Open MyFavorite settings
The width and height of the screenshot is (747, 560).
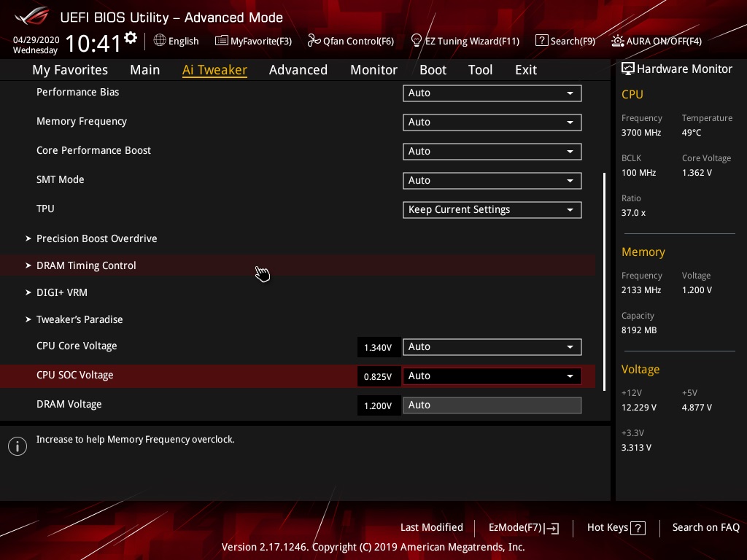253,41
